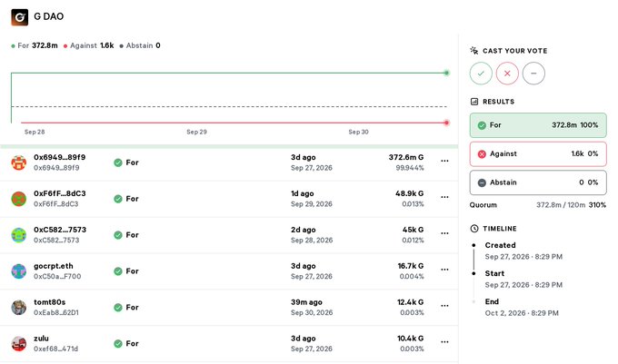Screen dimensions: 618x364
Task: Toggle the Against series in chart legend
Action: [x=89, y=45]
